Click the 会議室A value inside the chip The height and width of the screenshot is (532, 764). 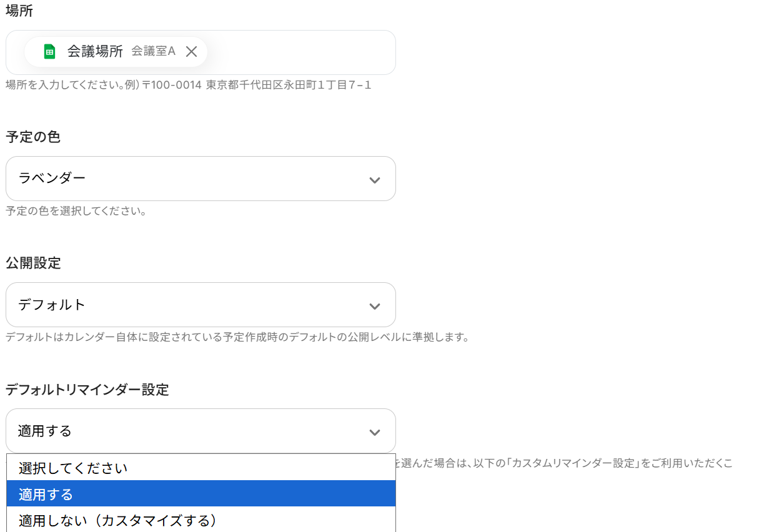pos(153,52)
